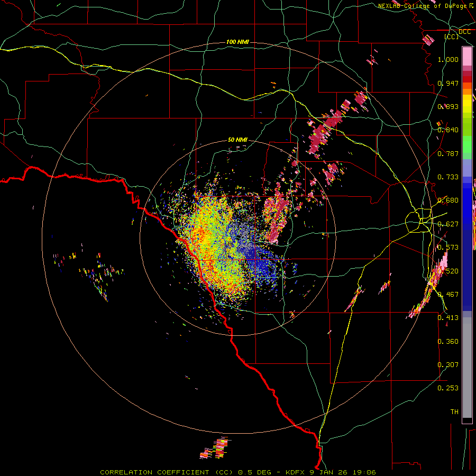Viewport: 476px width, 476px height.
Task: Click the 0.413 legend value
Action: pos(448,318)
